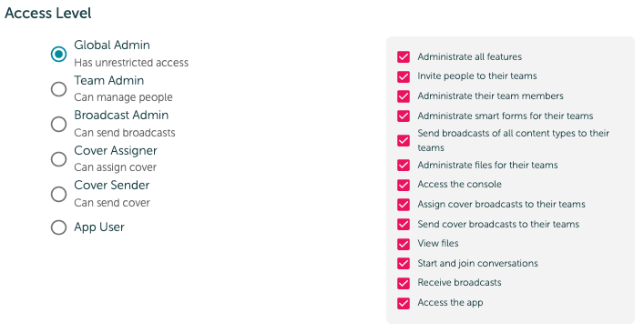Select the Global Admin radio button
The width and height of the screenshot is (644, 333).
58,54
